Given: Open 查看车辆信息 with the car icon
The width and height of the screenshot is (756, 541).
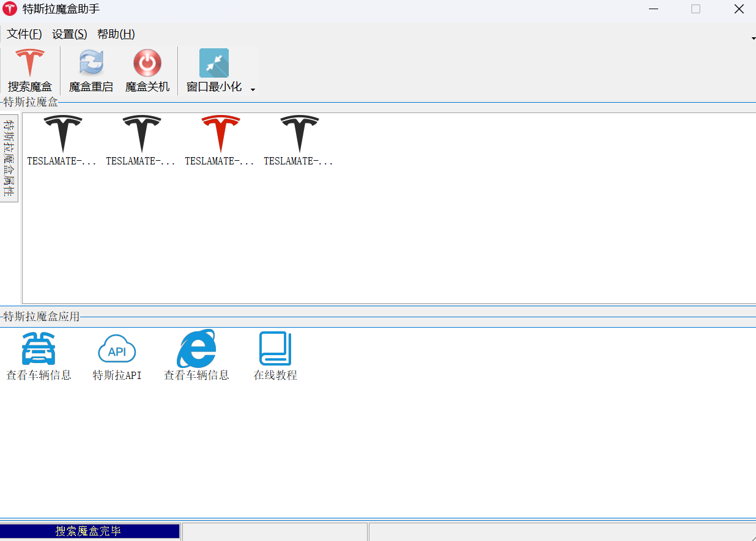Looking at the screenshot, I should [x=39, y=349].
